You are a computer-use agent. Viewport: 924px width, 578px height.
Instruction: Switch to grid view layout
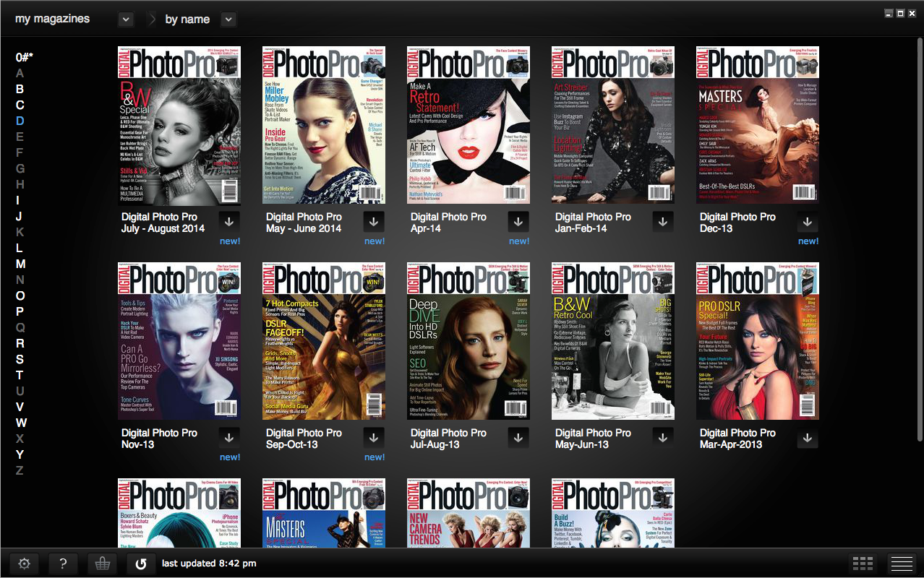point(864,564)
